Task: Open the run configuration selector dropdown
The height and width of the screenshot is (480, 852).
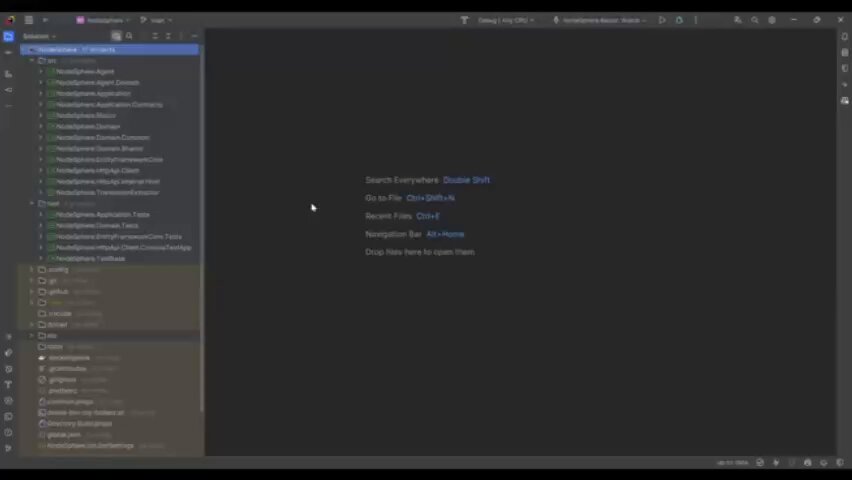Action: click(x=599, y=20)
